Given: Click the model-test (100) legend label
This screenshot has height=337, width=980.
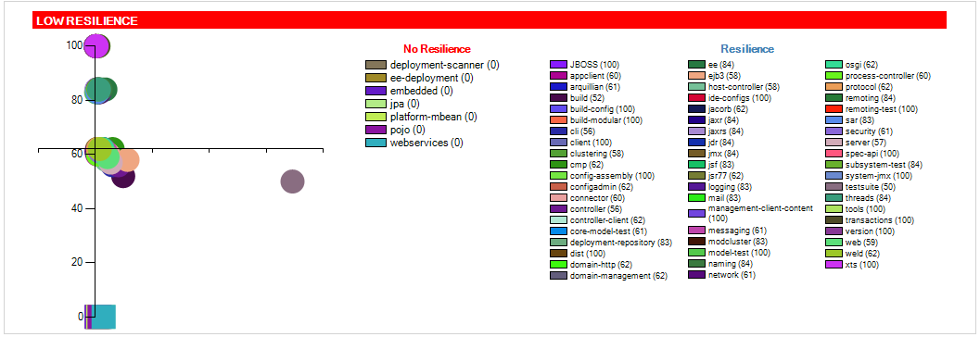Looking at the screenshot, I should 739,253.
